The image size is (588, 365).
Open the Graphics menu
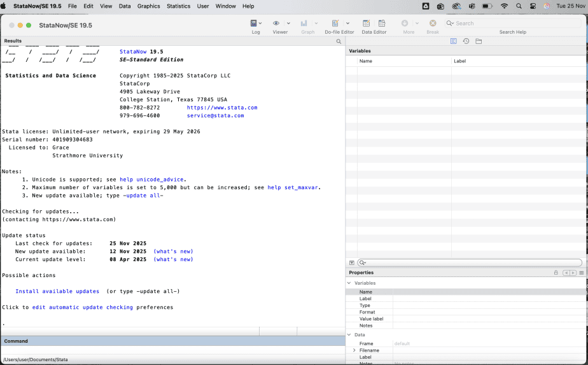[148, 6]
